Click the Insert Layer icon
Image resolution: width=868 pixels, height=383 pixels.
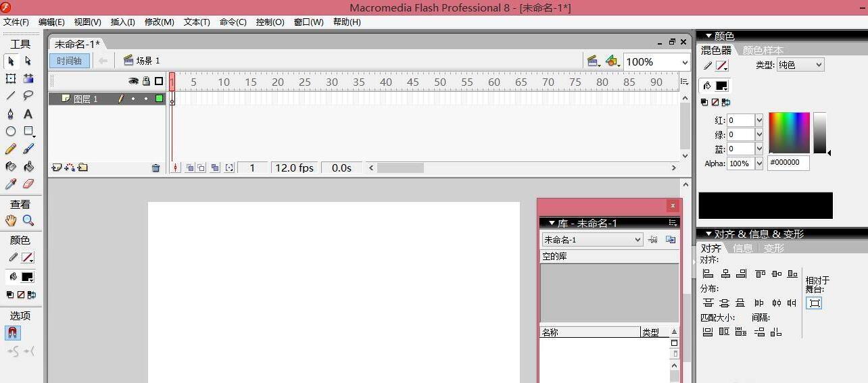click(x=56, y=168)
